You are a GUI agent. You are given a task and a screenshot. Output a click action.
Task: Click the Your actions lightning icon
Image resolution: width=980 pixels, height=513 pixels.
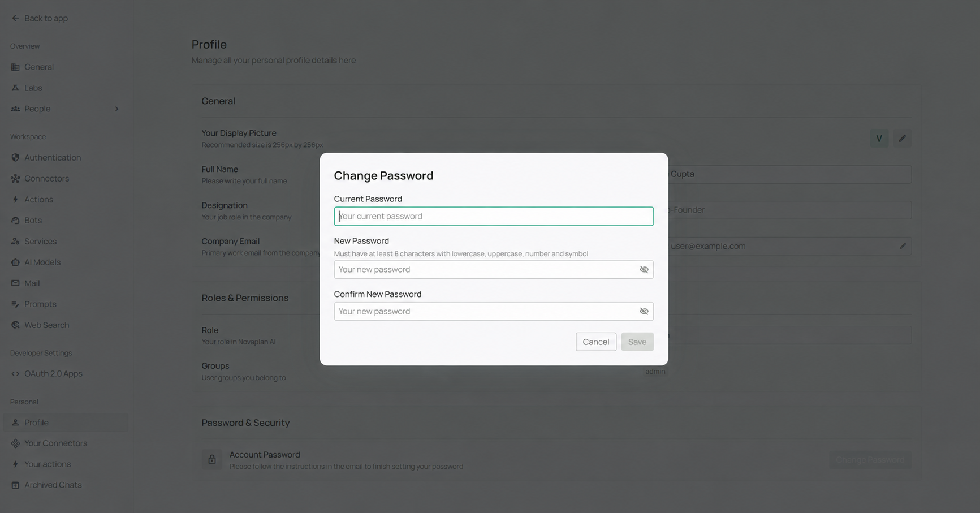tap(15, 464)
